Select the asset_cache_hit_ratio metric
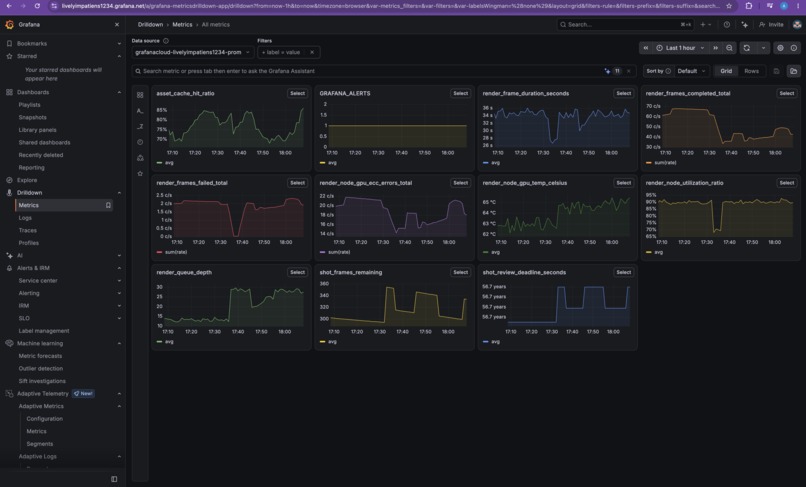 tap(297, 93)
